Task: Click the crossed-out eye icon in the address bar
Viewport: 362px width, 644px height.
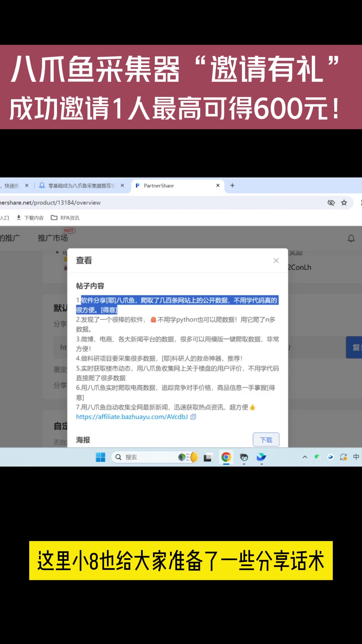Action: click(331, 203)
